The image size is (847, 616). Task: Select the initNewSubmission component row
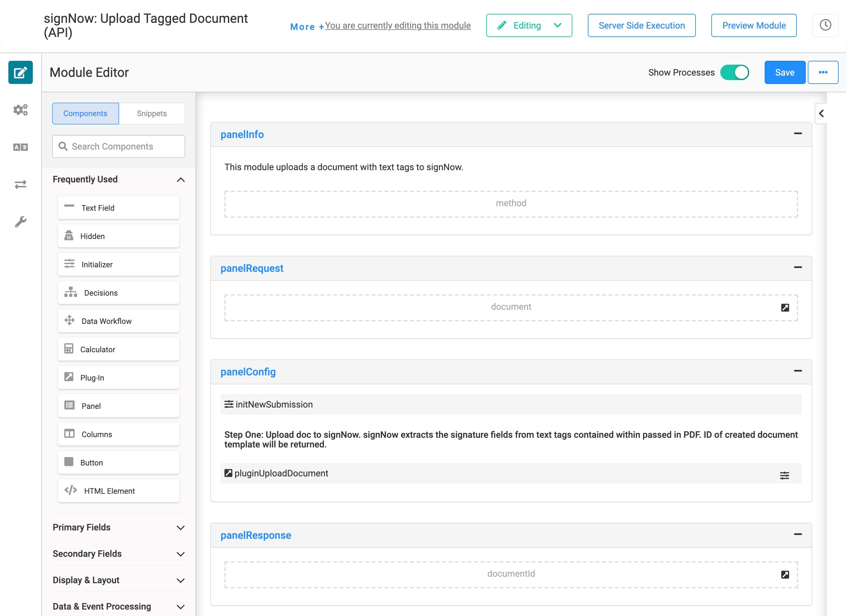[511, 404]
